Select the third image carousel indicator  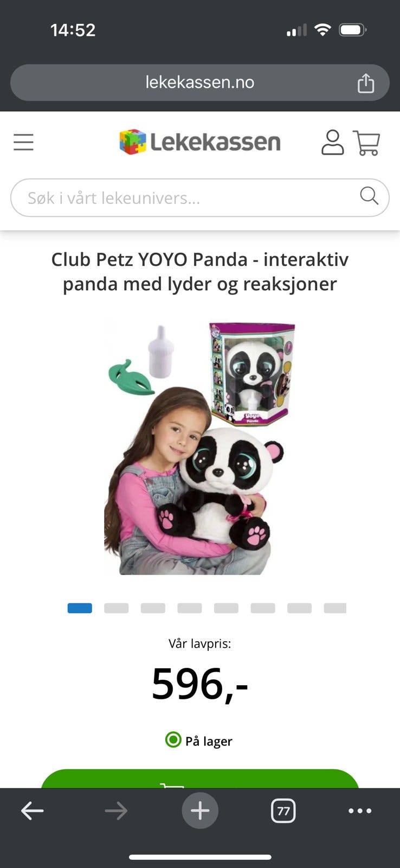[153, 608]
